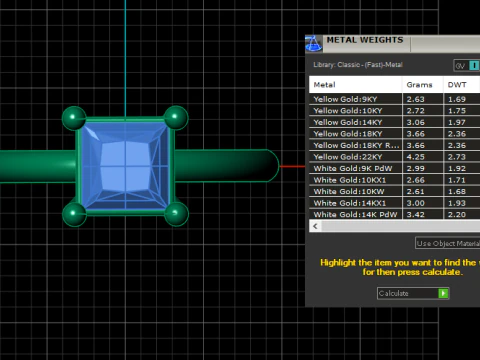Select the top-left prong sphere

74,118
